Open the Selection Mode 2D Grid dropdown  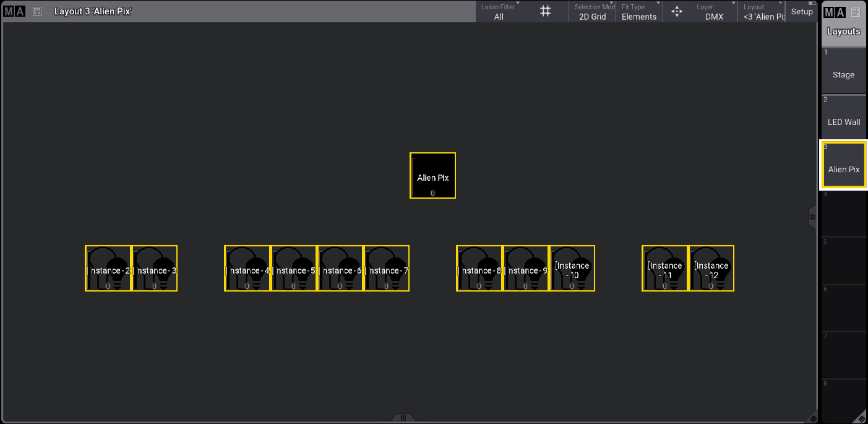(592, 12)
